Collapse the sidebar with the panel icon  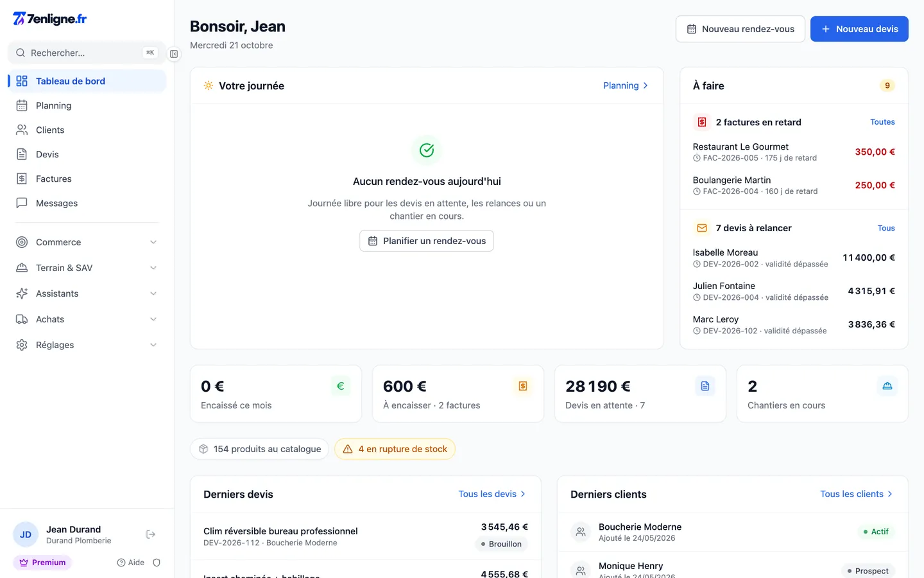174,54
